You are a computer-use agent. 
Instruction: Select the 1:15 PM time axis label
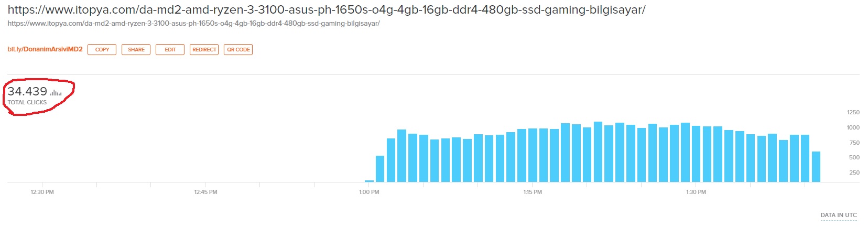click(533, 192)
